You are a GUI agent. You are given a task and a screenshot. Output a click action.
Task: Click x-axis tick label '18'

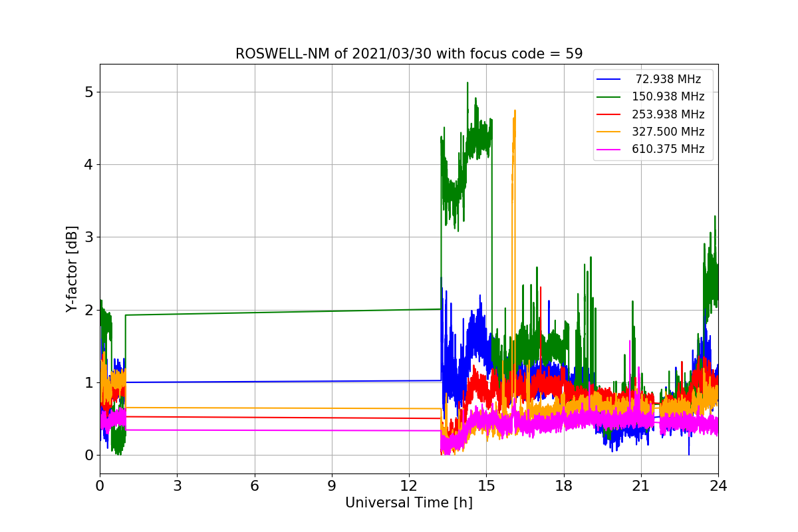[564, 486]
